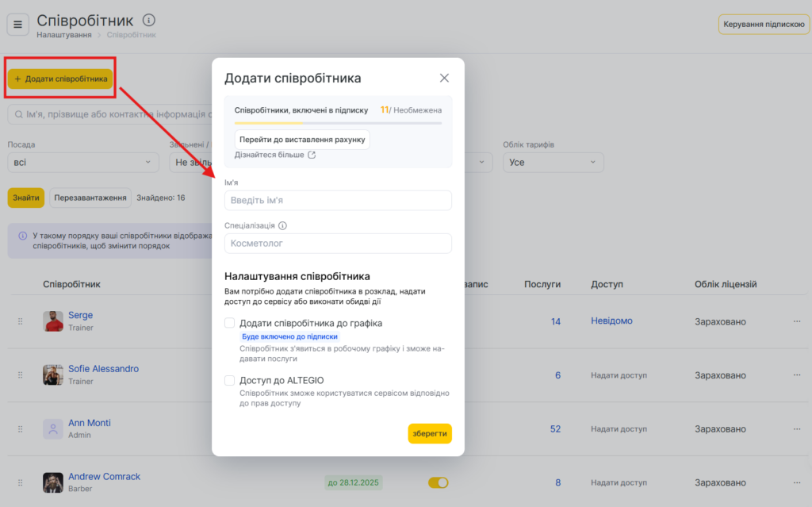Viewport: 812px width, 507px height.
Task: Check Додати співробітника до графіка checkbox
Action: click(230, 323)
